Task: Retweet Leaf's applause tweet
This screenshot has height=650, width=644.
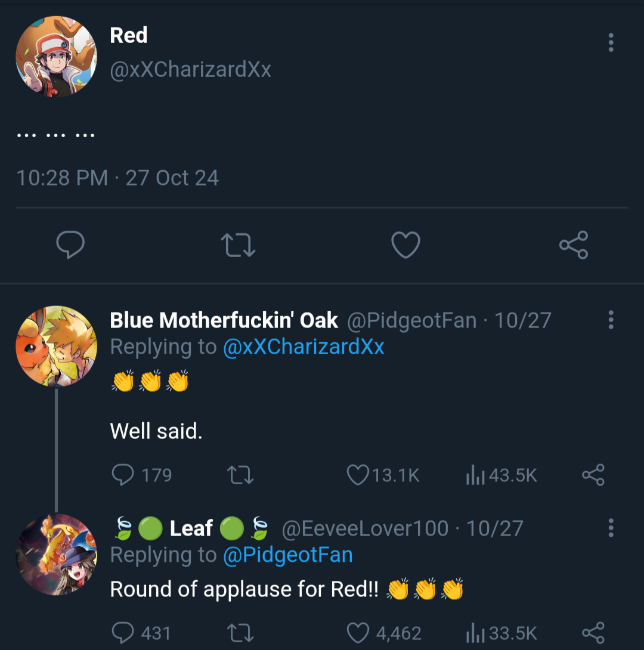Action: pos(241,632)
